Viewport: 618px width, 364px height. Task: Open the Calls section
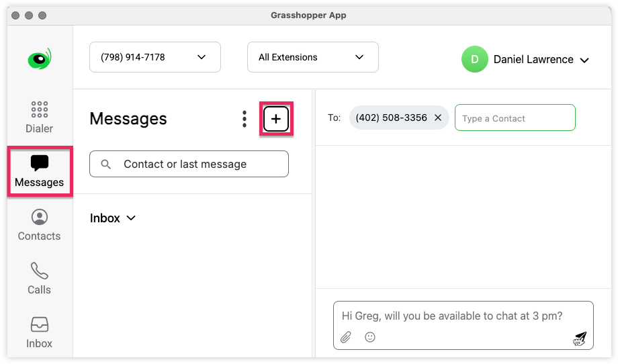coord(40,279)
